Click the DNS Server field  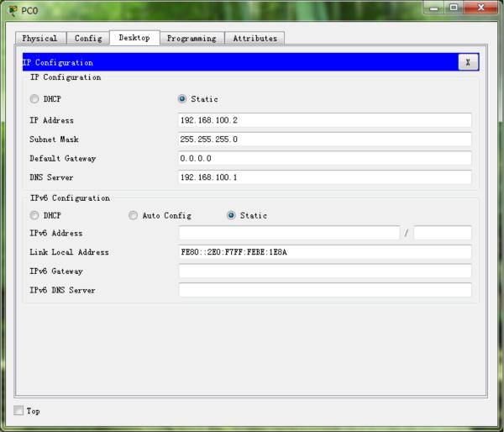click(324, 177)
